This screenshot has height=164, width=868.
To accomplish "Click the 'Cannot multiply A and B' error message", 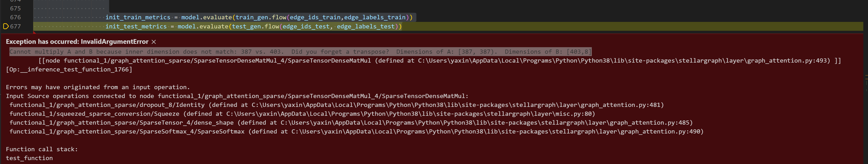I will [x=300, y=52].
